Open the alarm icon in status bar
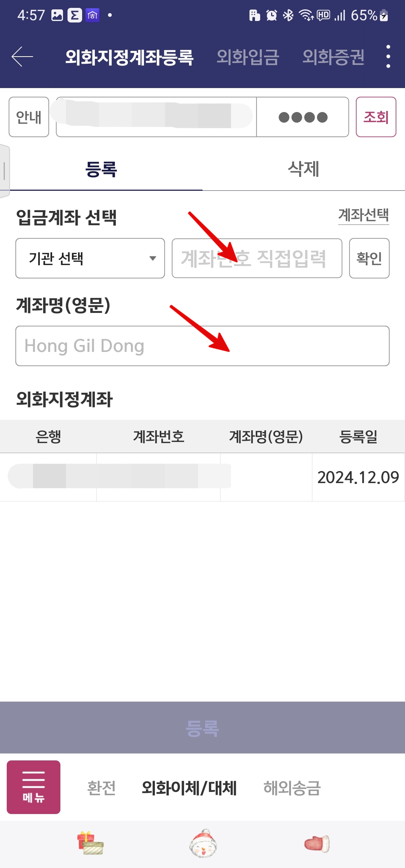Screen dimensions: 405x868 [271, 15]
